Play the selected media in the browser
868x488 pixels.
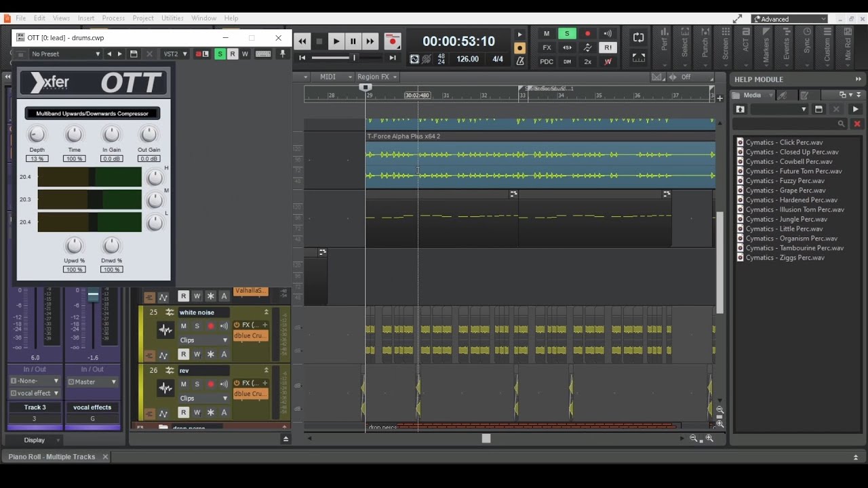(856, 109)
